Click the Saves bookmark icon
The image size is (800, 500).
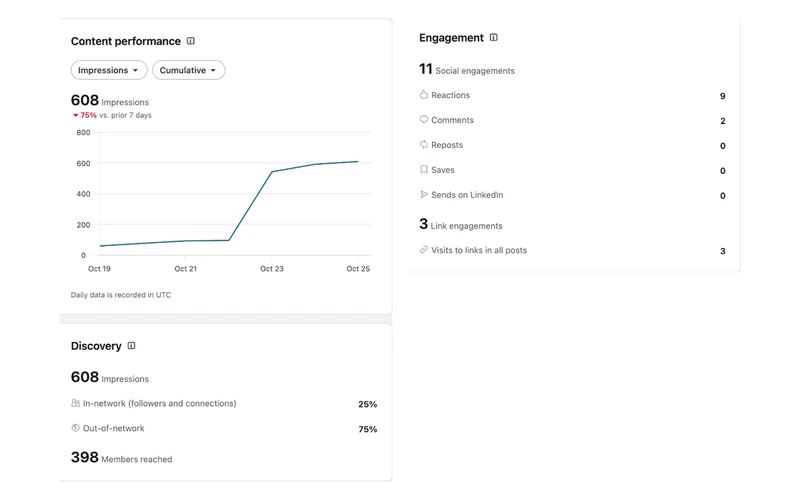tap(423, 169)
